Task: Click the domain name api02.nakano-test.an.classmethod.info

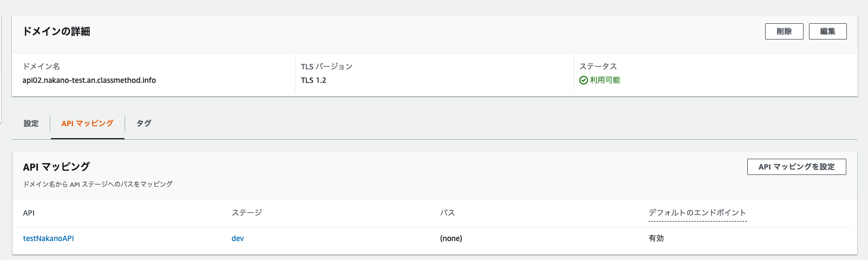Action: coord(89,80)
